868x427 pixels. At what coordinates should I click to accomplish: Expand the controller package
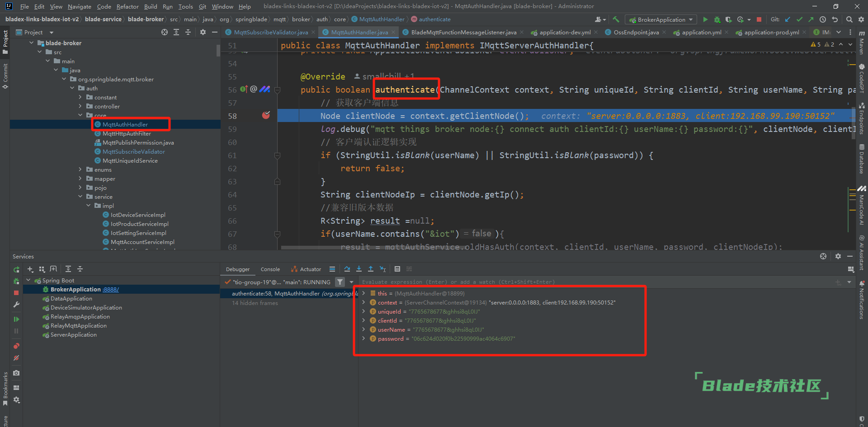pos(80,106)
